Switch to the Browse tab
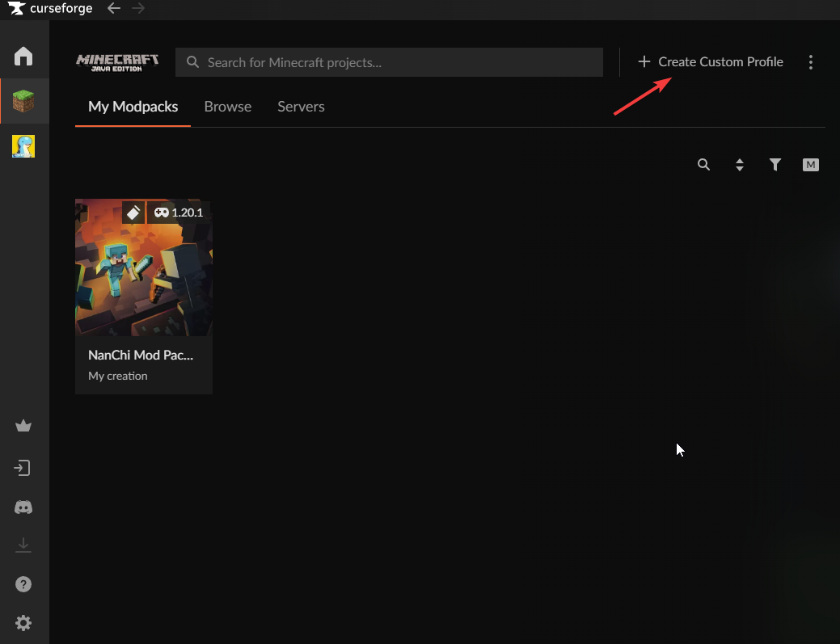 pos(227,107)
